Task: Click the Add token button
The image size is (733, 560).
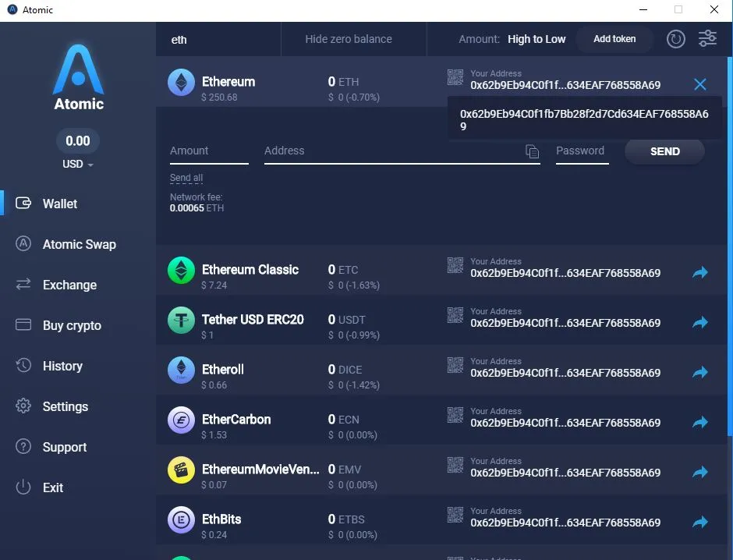Action: [614, 39]
